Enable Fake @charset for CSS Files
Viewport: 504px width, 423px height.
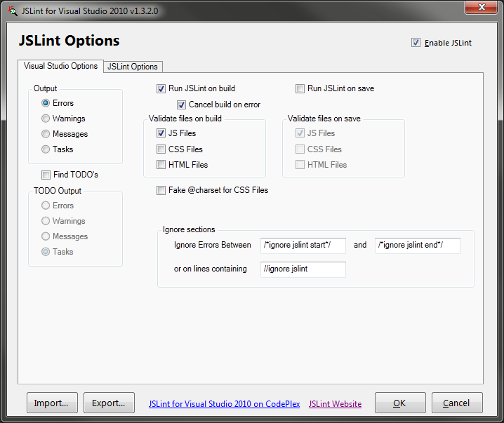click(161, 190)
